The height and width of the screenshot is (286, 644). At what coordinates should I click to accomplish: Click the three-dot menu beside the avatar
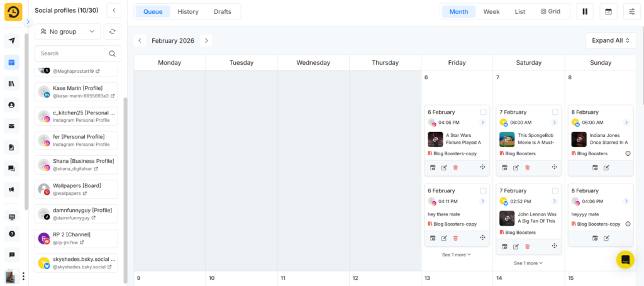pos(23,276)
